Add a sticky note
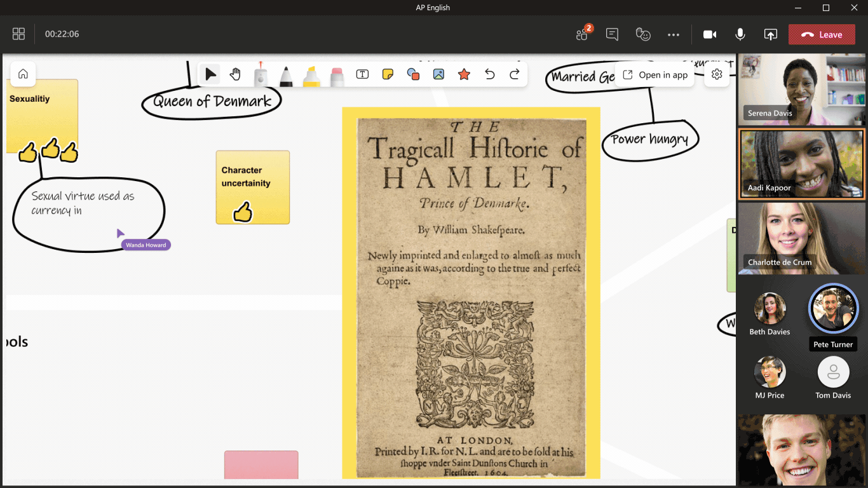868x488 pixels. point(388,74)
